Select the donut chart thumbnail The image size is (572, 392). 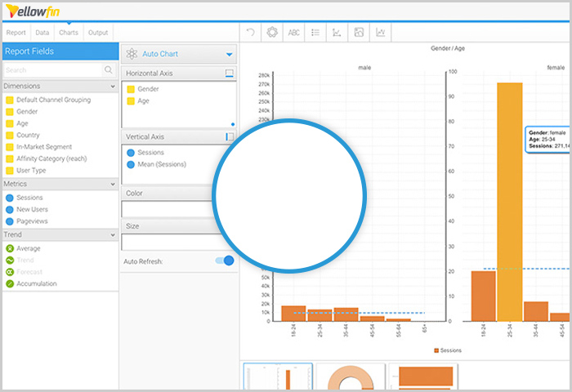(x=351, y=378)
